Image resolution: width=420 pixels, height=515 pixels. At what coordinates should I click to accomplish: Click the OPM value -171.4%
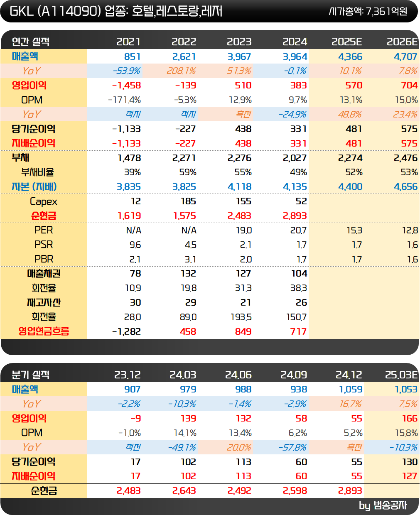125,100
